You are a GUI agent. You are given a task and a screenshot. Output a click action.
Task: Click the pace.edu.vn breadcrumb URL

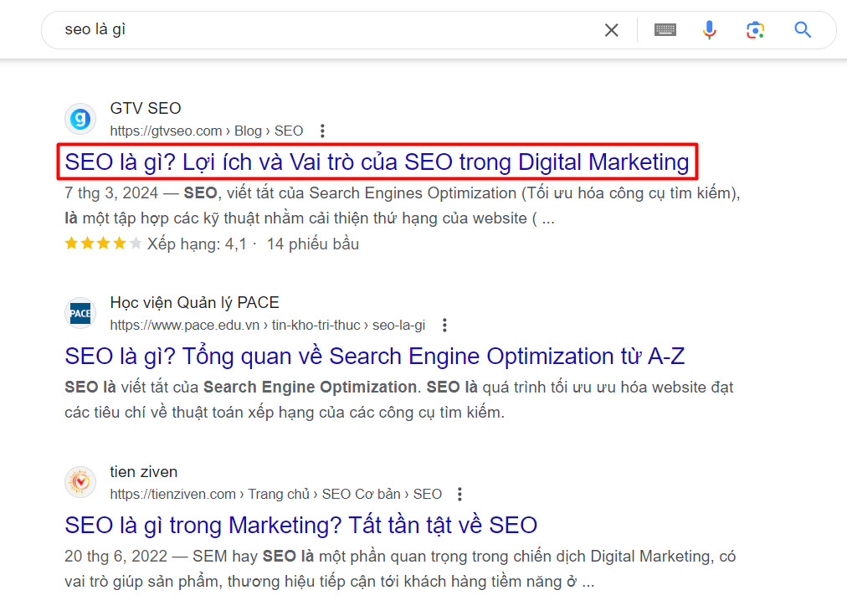tap(267, 326)
